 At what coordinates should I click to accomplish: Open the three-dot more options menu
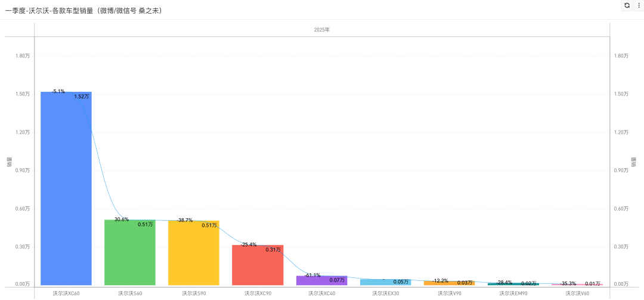point(639,5)
